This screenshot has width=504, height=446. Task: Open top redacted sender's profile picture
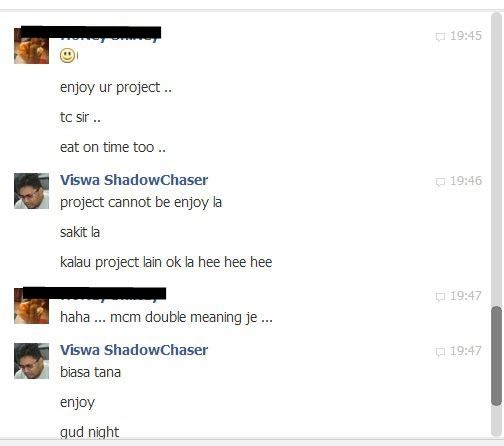(x=31, y=46)
